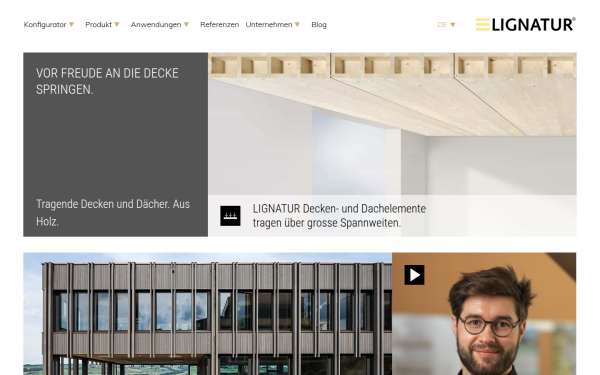The width and height of the screenshot is (600, 375).
Task: Open the Blog page
Action: [x=319, y=24]
